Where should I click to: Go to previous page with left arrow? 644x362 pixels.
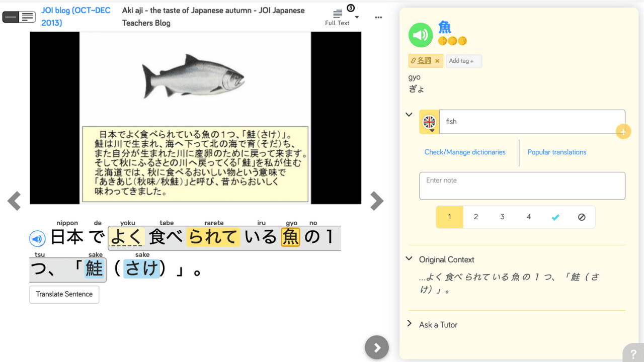coord(14,201)
